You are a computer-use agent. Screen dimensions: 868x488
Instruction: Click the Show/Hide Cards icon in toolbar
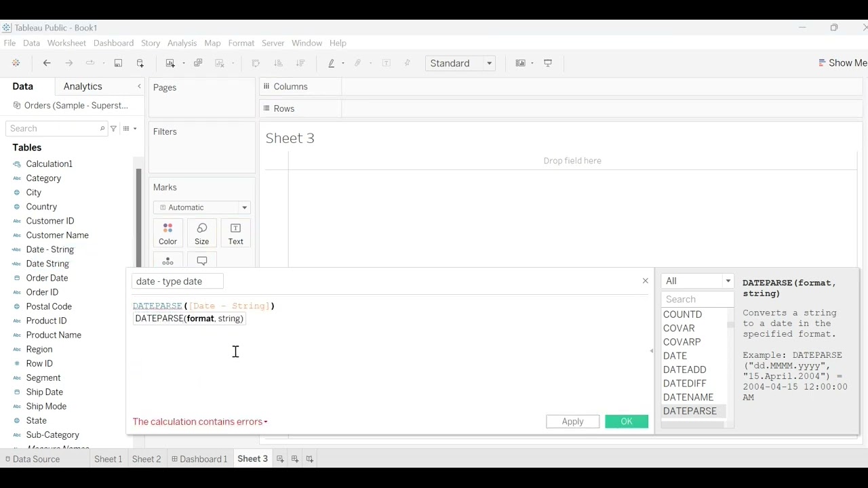(x=521, y=63)
